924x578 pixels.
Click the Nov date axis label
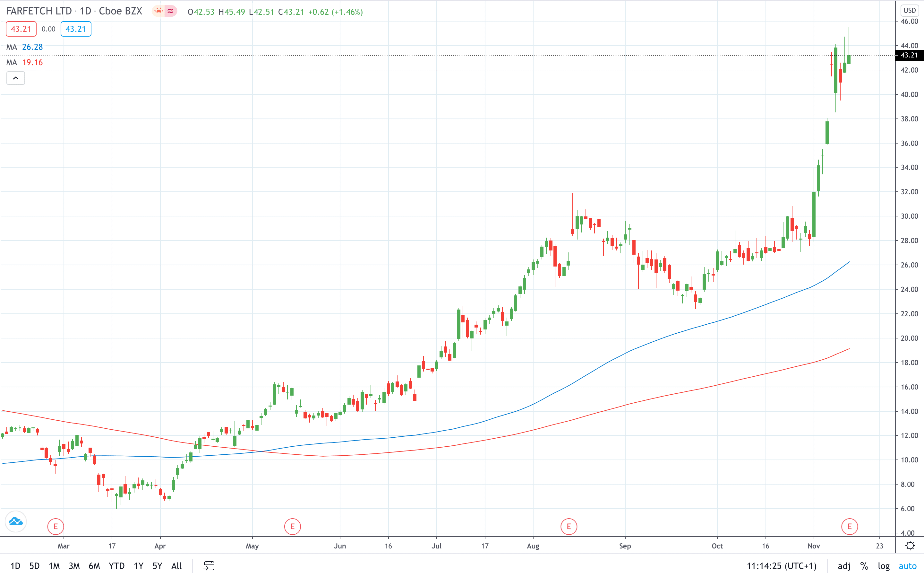pos(814,546)
